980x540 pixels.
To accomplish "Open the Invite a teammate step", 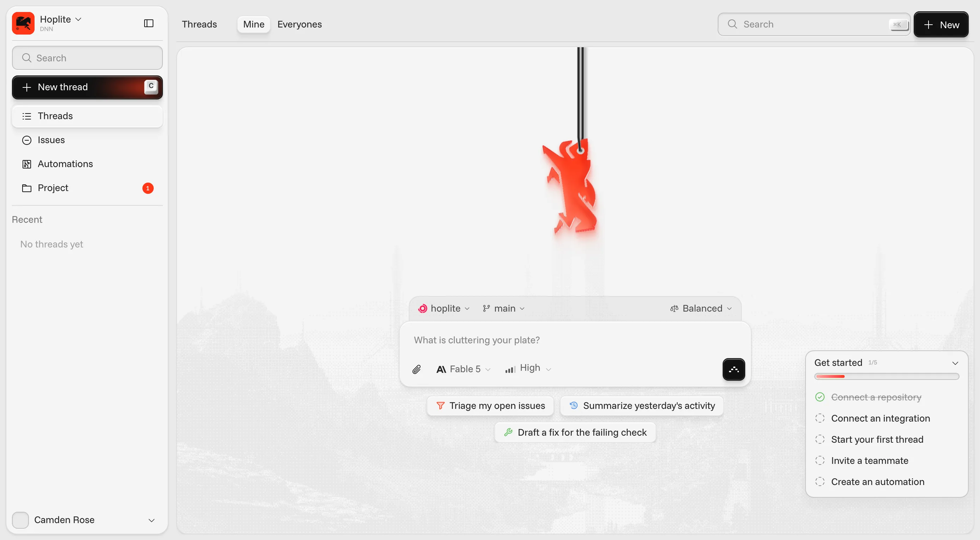I will click(869, 461).
